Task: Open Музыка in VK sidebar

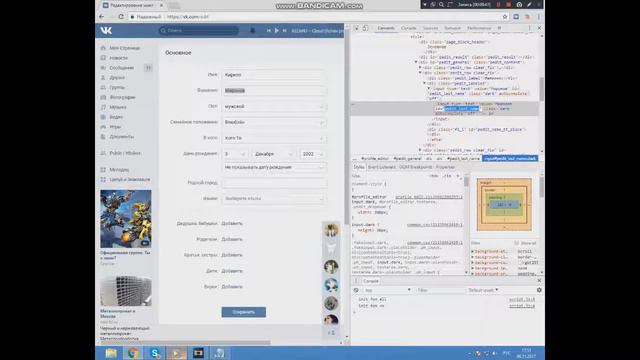Action: click(118, 107)
